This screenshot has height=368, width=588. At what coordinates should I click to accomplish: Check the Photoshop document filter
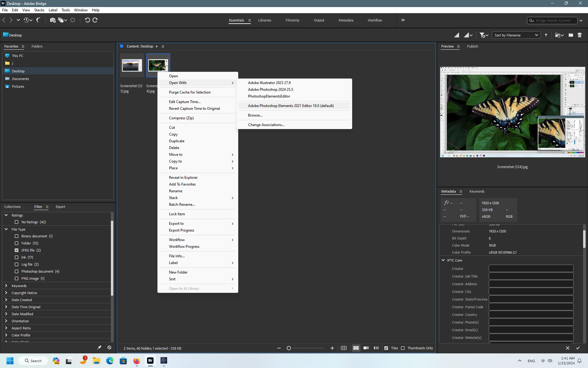tap(17, 271)
